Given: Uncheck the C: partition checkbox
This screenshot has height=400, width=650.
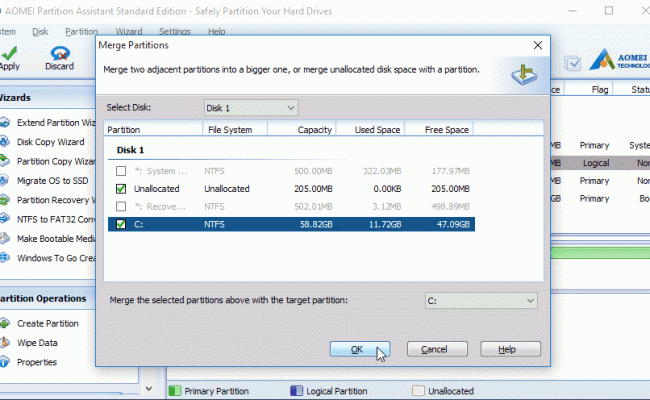Looking at the screenshot, I should [x=121, y=224].
